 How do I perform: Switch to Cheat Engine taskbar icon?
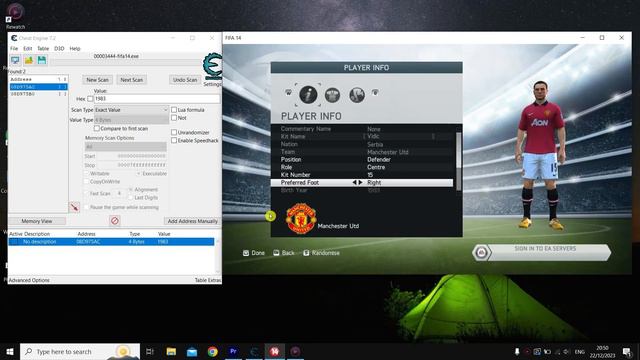click(x=254, y=351)
